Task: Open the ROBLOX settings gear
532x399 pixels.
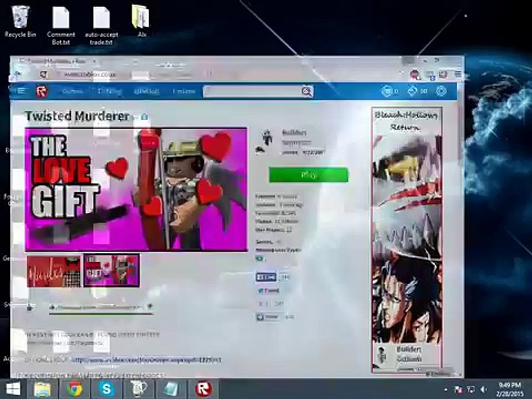Action: (x=441, y=91)
